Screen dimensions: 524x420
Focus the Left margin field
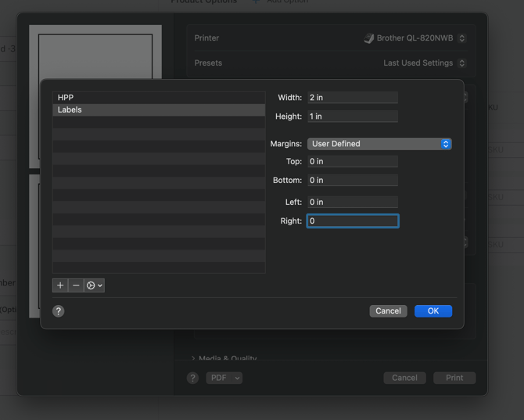[x=352, y=203]
